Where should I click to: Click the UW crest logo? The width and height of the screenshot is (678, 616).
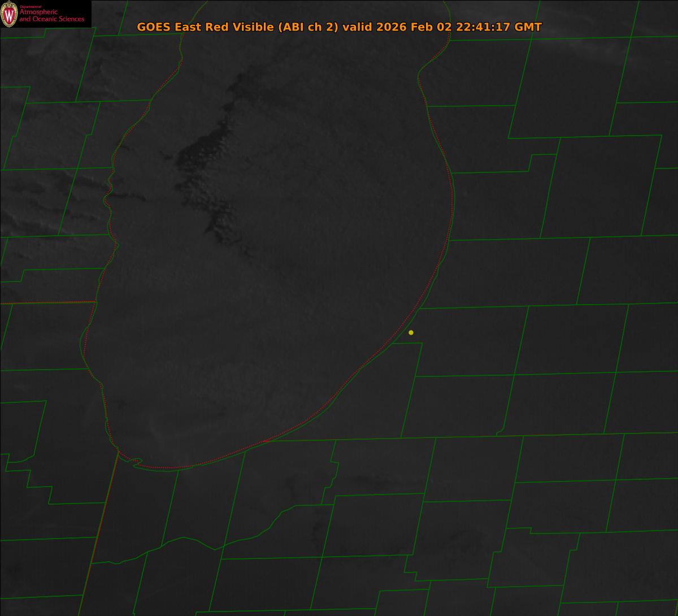9,14
